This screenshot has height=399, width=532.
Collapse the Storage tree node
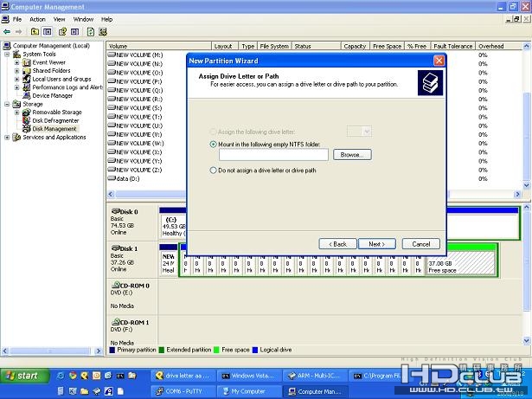(x=7, y=104)
